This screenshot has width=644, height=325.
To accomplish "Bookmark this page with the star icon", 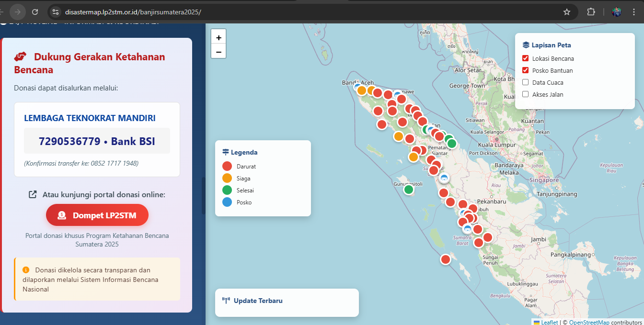I will [x=567, y=12].
